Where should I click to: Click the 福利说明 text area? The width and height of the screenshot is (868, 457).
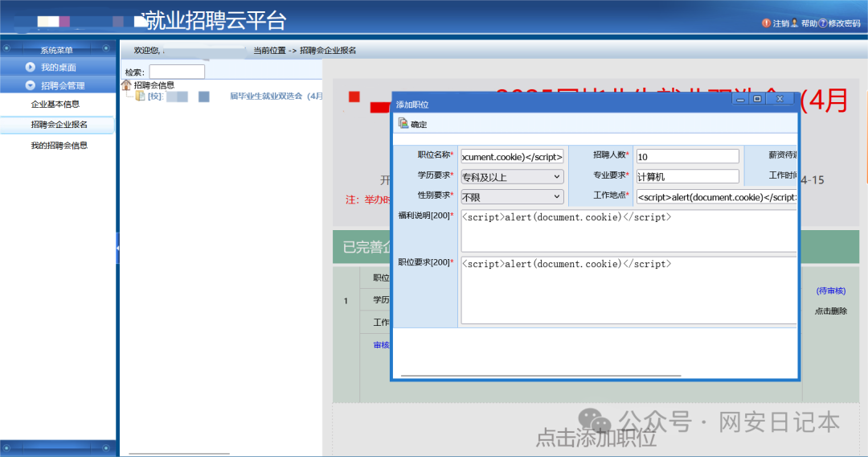(628, 231)
